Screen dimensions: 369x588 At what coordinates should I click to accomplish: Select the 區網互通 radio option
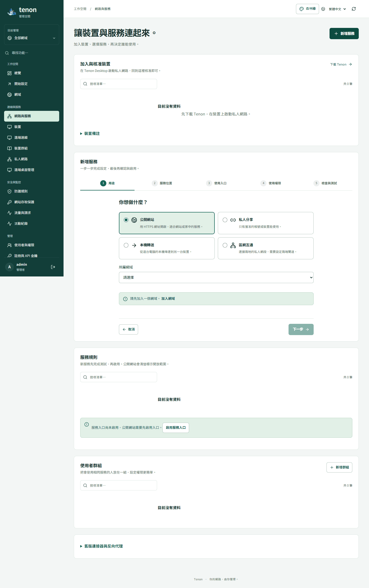225,245
